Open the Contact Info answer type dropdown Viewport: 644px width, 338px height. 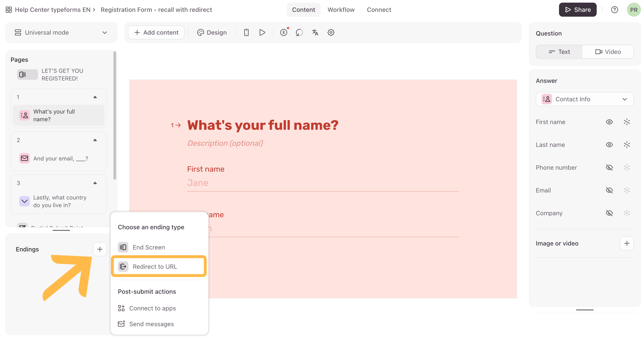[585, 99]
